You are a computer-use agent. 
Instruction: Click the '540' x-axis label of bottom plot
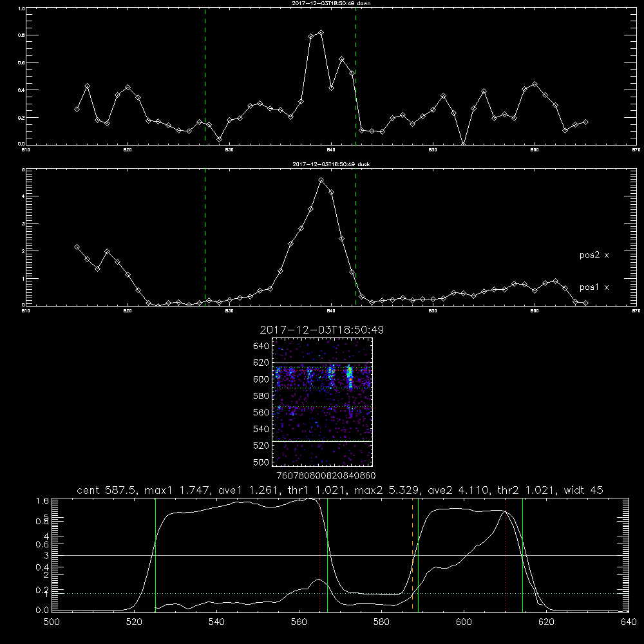click(x=216, y=621)
